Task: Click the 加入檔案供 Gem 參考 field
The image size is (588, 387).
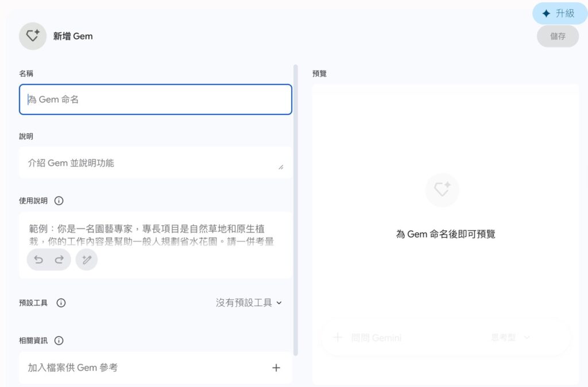Action: coord(155,368)
